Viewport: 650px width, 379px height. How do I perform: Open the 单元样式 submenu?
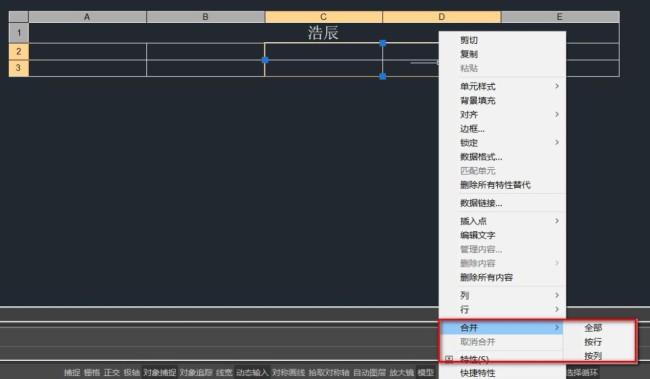(502, 86)
